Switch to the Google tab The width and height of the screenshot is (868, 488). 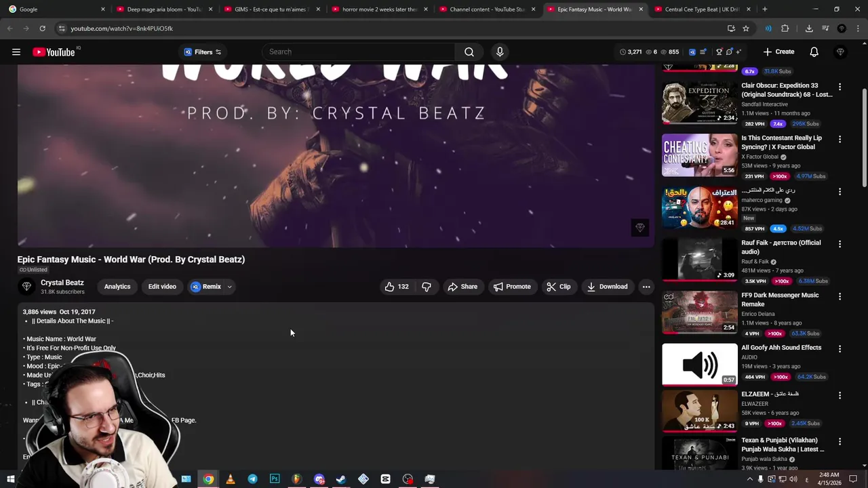pos(56,9)
